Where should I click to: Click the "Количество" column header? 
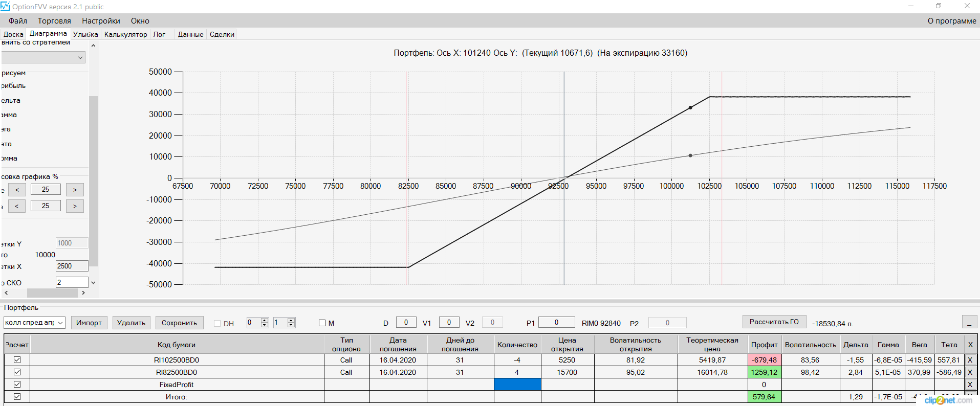pyautogui.click(x=517, y=345)
